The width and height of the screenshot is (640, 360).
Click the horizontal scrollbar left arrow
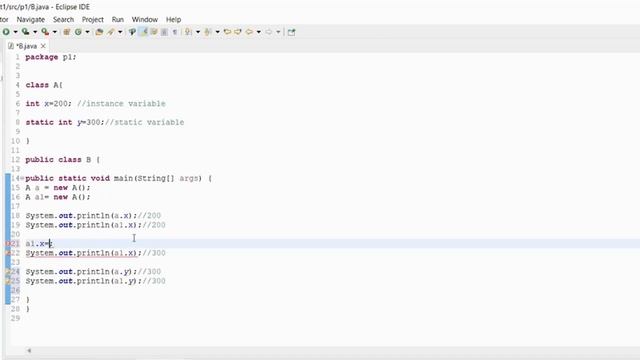(x=29, y=350)
